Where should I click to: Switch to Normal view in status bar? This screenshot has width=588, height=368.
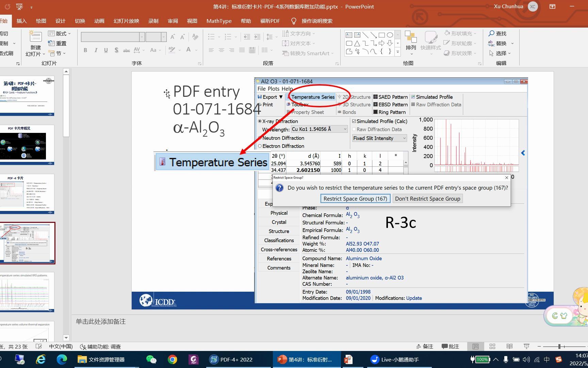[x=475, y=347]
